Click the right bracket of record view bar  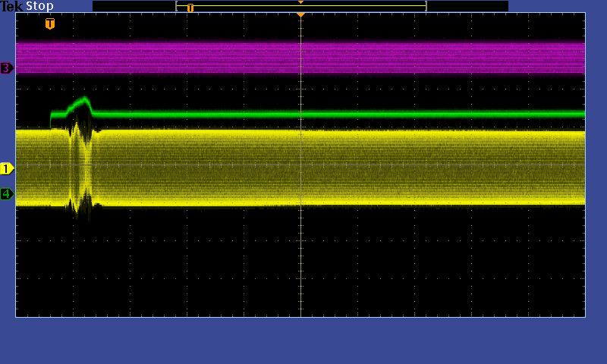426,6
